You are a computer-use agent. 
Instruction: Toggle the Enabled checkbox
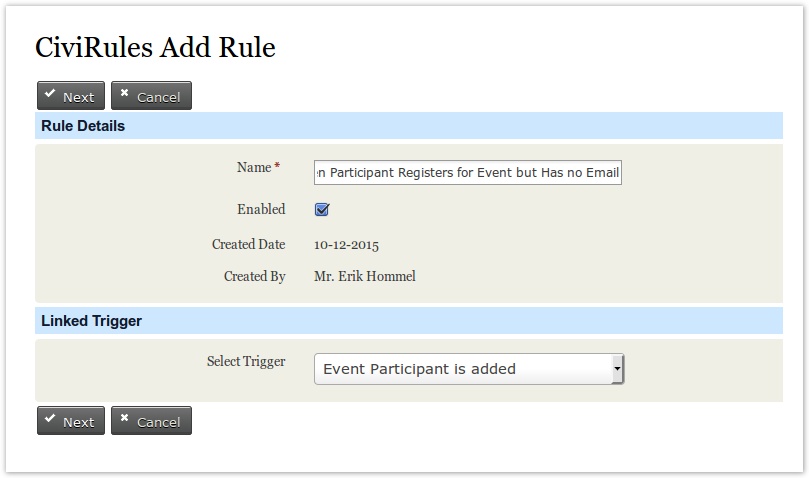322,210
